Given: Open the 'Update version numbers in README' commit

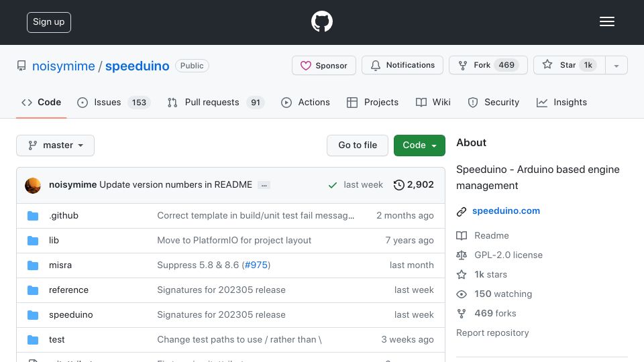Looking at the screenshot, I should pyautogui.click(x=176, y=185).
